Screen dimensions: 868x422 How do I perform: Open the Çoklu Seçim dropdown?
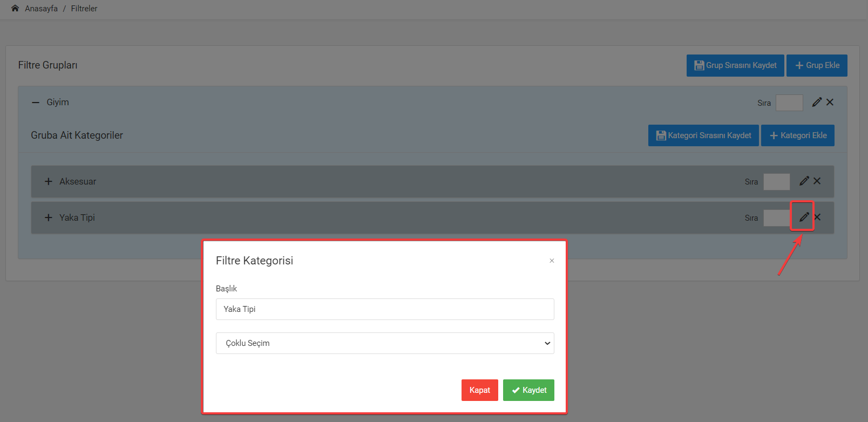click(x=385, y=343)
